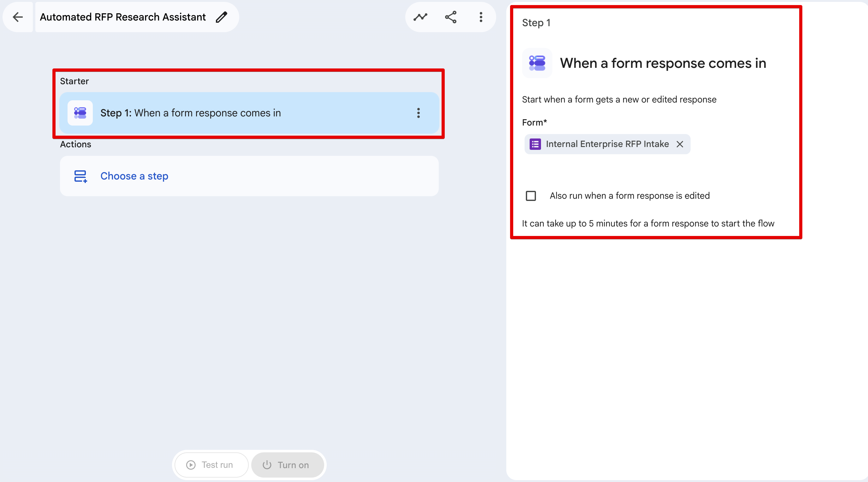The image size is (868, 482).
Task: Click the power icon in Turn on
Action: [x=267, y=465]
